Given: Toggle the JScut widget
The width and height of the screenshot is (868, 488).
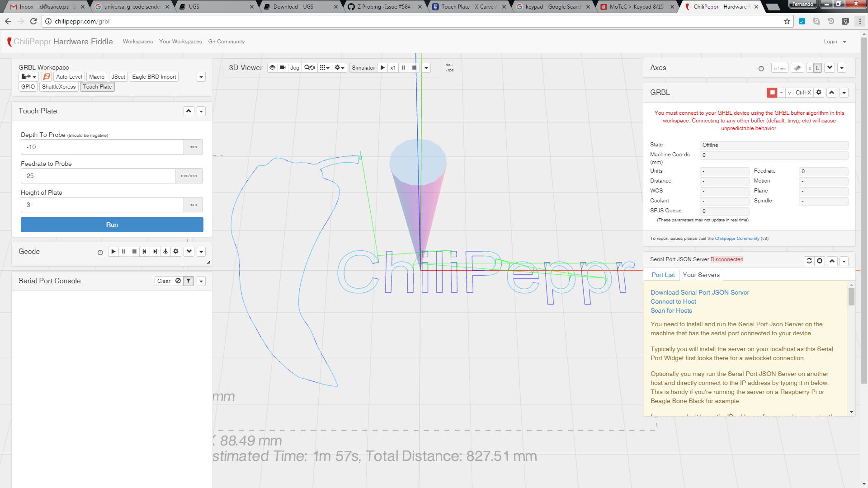Looking at the screenshot, I should pyautogui.click(x=118, y=77).
